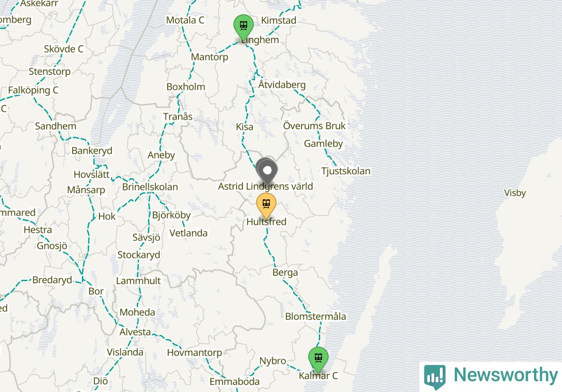Click the Alvesta station label
562x392 pixels.
pyautogui.click(x=135, y=332)
